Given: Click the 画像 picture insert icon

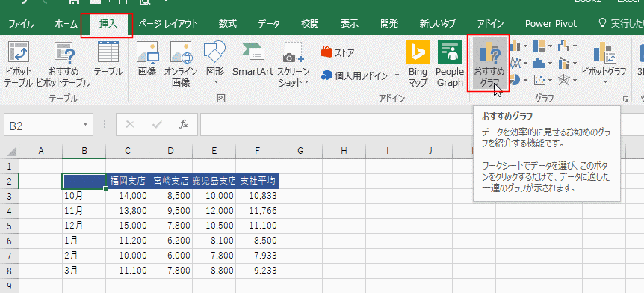Looking at the screenshot, I should [147, 59].
